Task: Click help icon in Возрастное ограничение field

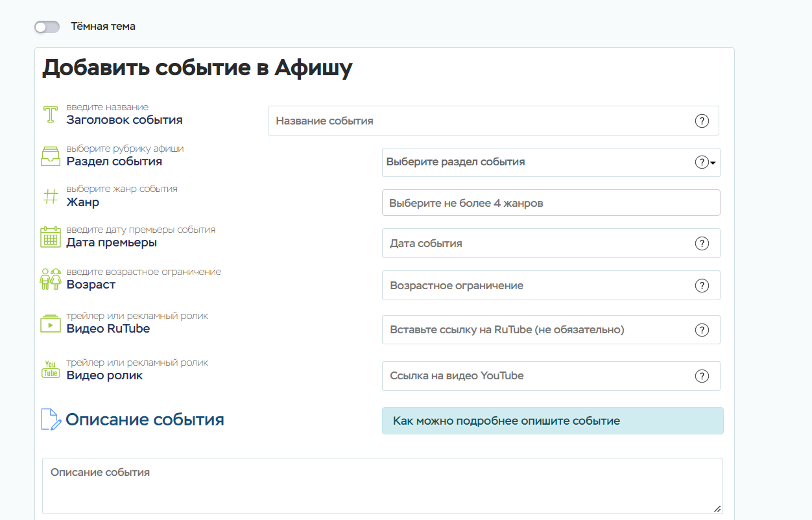Action: coord(701,285)
